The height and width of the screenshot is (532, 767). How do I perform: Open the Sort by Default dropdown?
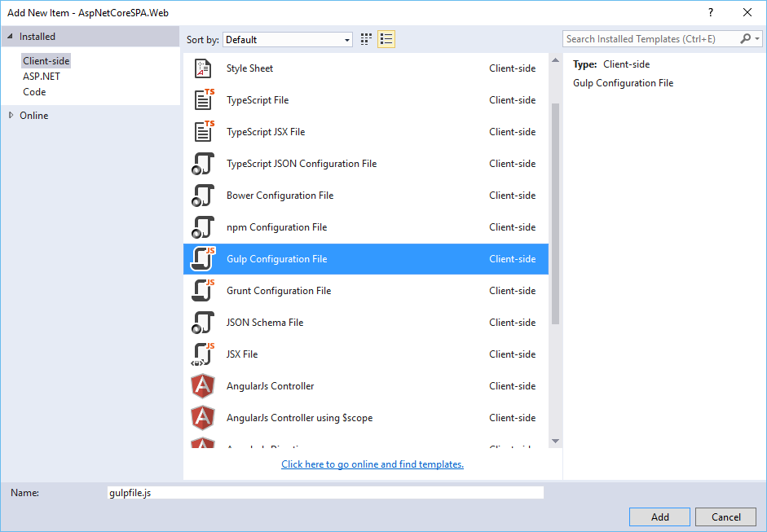[x=288, y=40]
